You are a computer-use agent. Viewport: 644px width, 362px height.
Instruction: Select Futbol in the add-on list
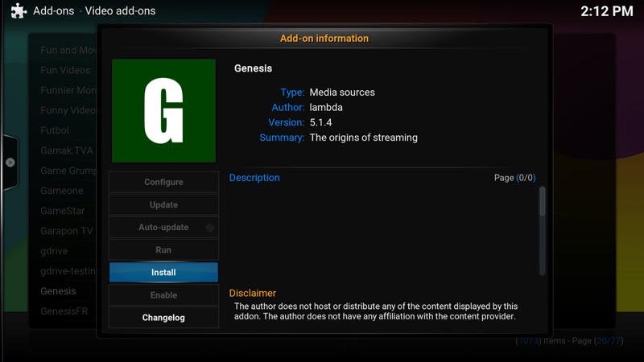(55, 130)
